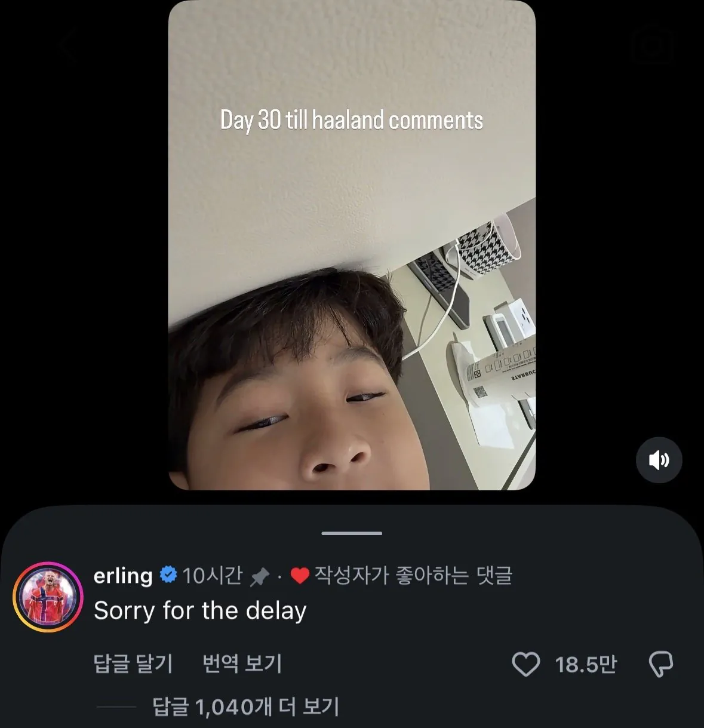This screenshot has height=728, width=704.
Task: Tap the 작성자가 좋아하는 댓글 label
Action: pyautogui.click(x=413, y=576)
